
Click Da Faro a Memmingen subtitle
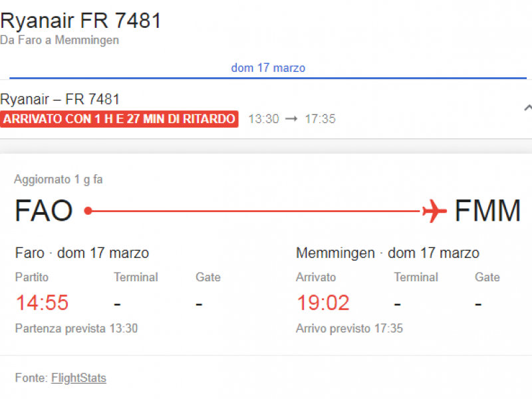59,40
